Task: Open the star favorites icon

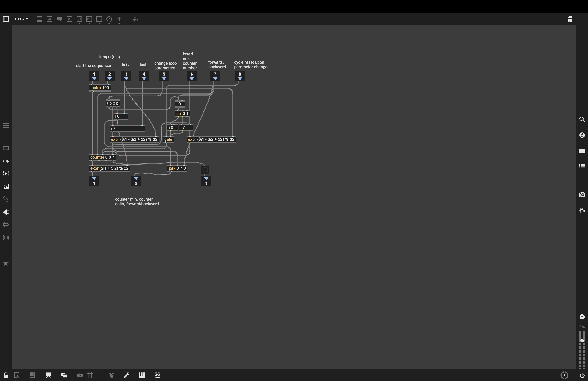Action: (6, 264)
